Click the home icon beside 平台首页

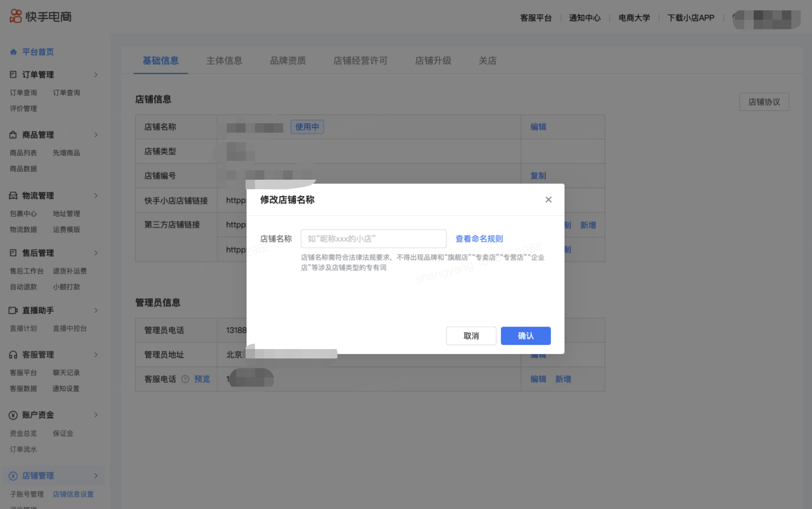[x=14, y=52]
